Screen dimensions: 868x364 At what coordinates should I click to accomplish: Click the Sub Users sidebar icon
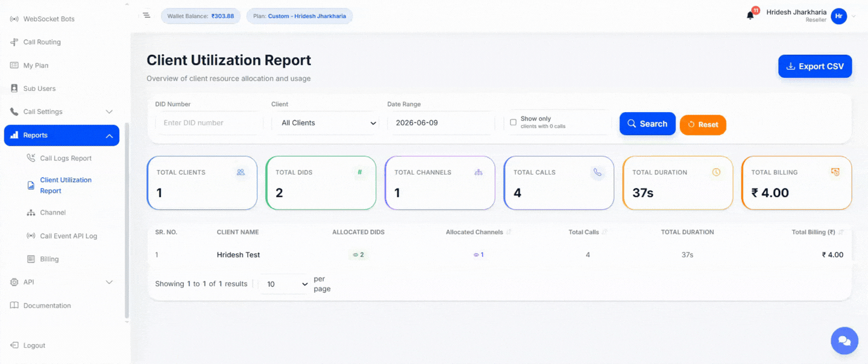[x=14, y=89]
